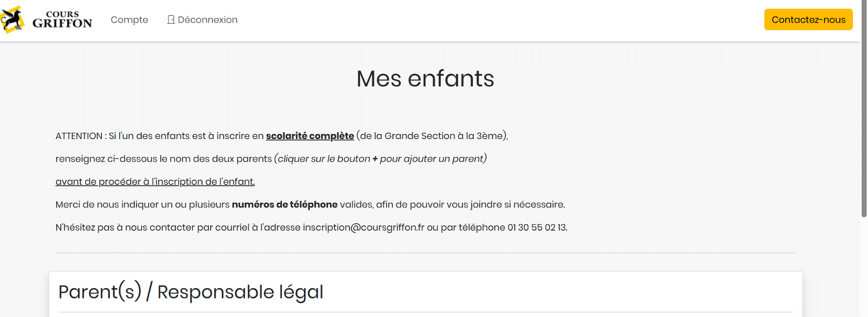Open the Compte menu item
868x317 pixels.
[x=130, y=20]
